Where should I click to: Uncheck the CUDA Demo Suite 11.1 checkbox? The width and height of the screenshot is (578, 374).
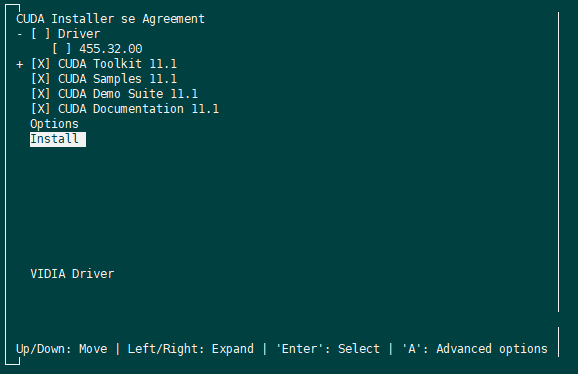[x=40, y=94]
